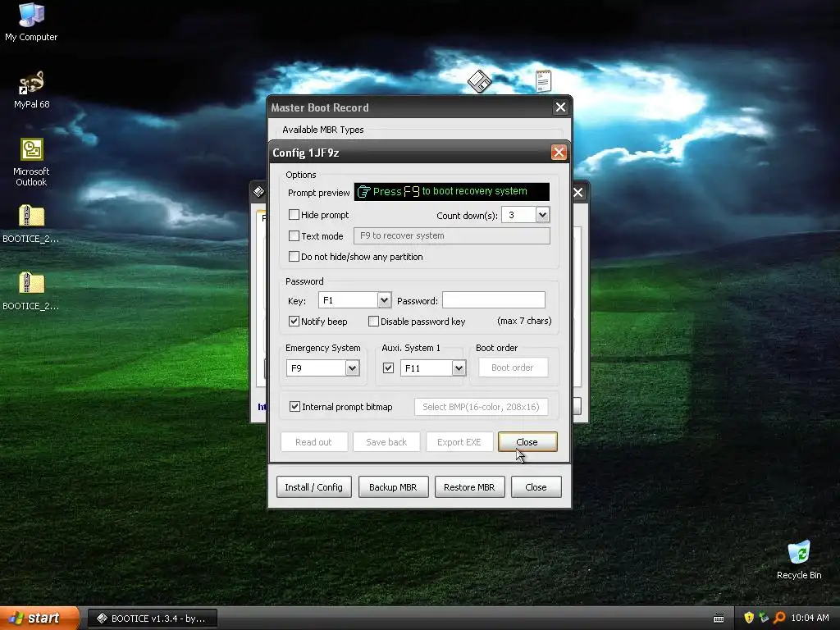Viewport: 840px width, 630px height.
Task: Open the Auxi. System 1 F11 dropdown
Action: pyautogui.click(x=459, y=368)
